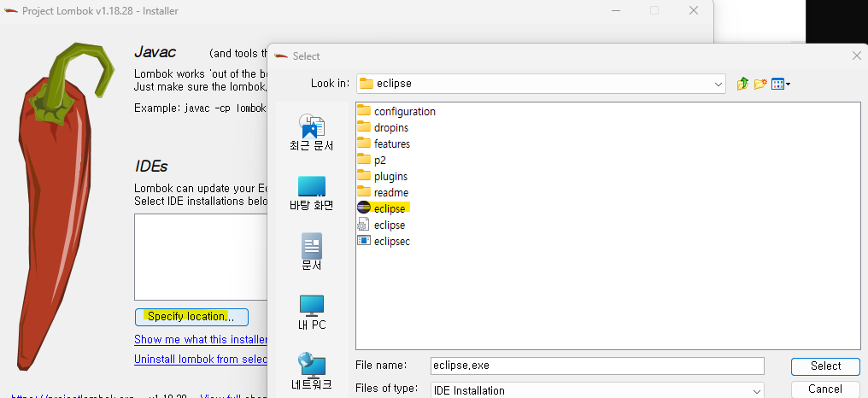868x398 pixels.
Task: Go up one folder level
Action: pyautogui.click(x=743, y=85)
